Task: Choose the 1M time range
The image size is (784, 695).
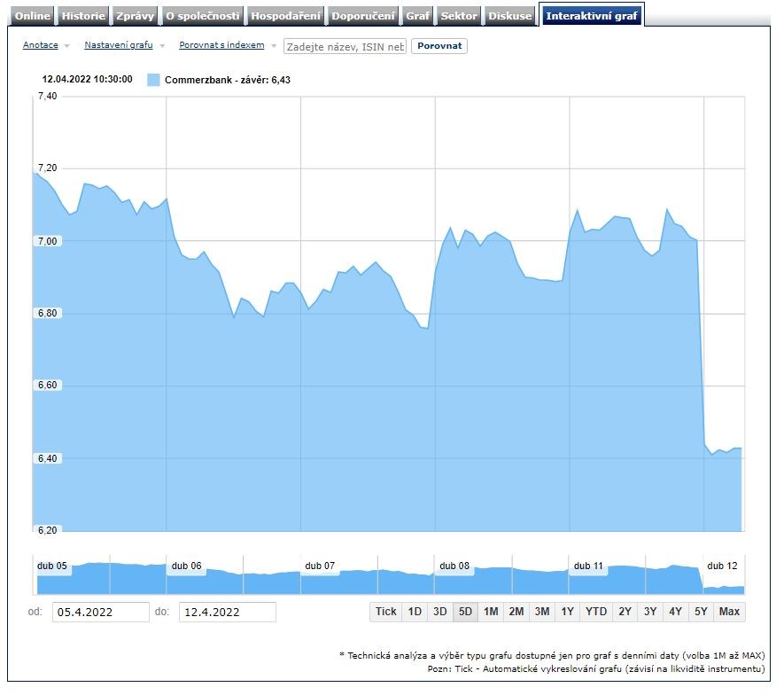Action: 491,612
